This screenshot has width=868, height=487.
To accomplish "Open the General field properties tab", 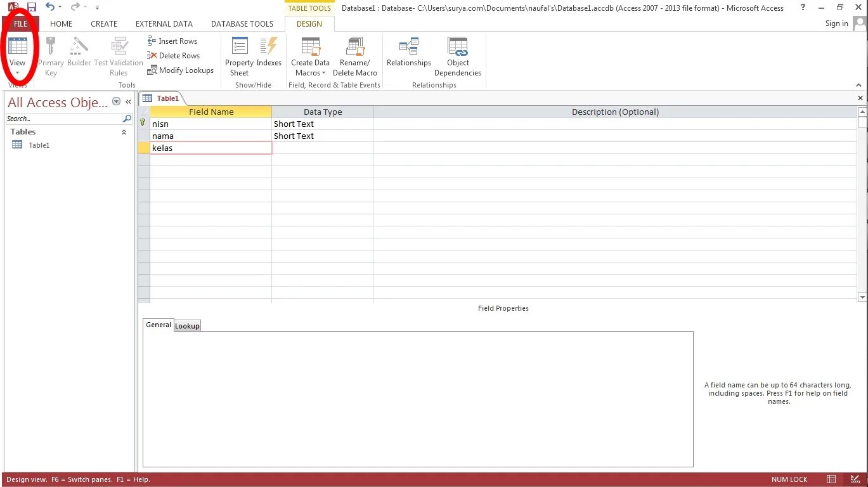I will click(159, 325).
